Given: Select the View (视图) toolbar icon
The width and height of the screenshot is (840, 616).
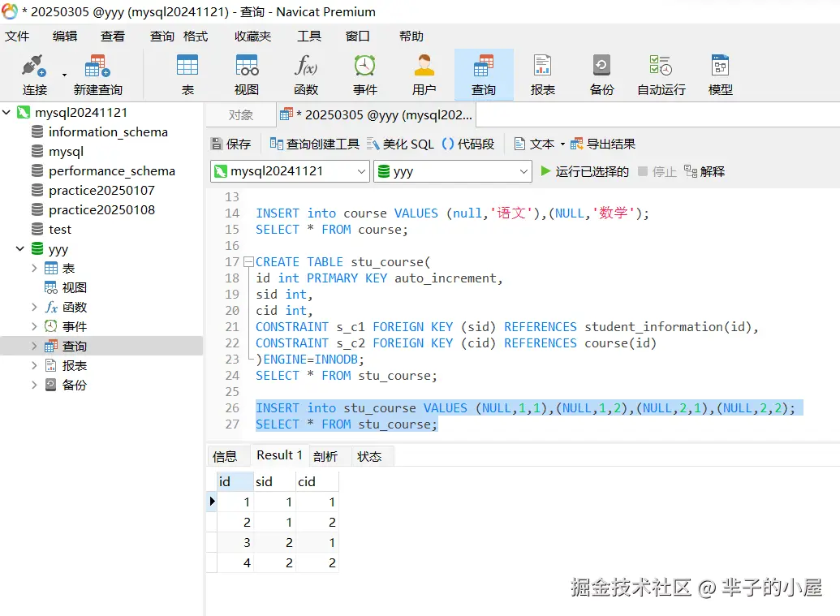Looking at the screenshot, I should pos(247,66).
